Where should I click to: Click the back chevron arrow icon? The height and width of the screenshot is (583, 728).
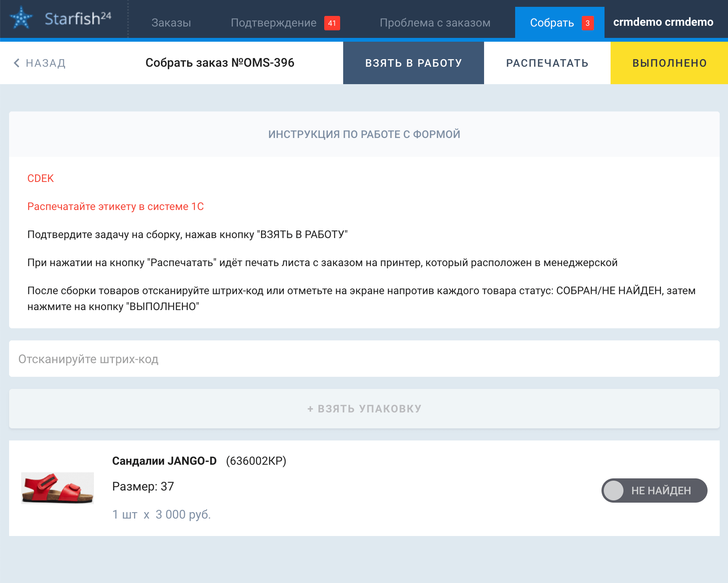tap(16, 63)
